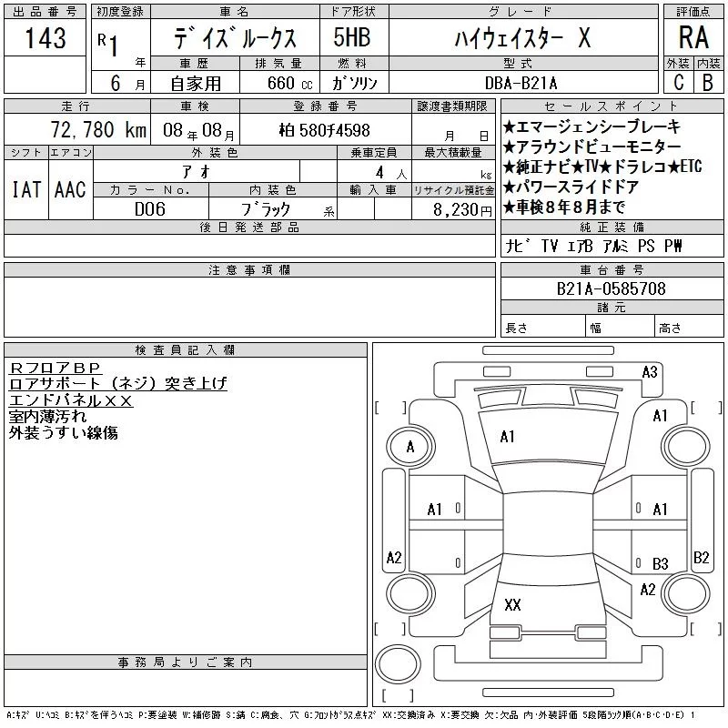The width and height of the screenshot is (728, 728).
Task: Click sales point アラウンドビューモニター
Action: 591,147
